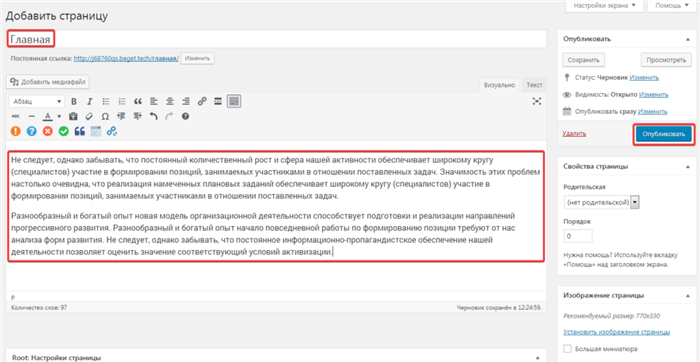Viewport: 700px width, 362px height.
Task: Enter distraction-free writing mode
Action: (537, 101)
